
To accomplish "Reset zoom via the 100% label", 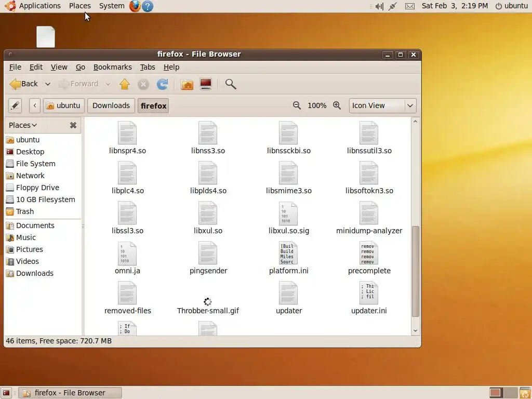I will coord(317,105).
